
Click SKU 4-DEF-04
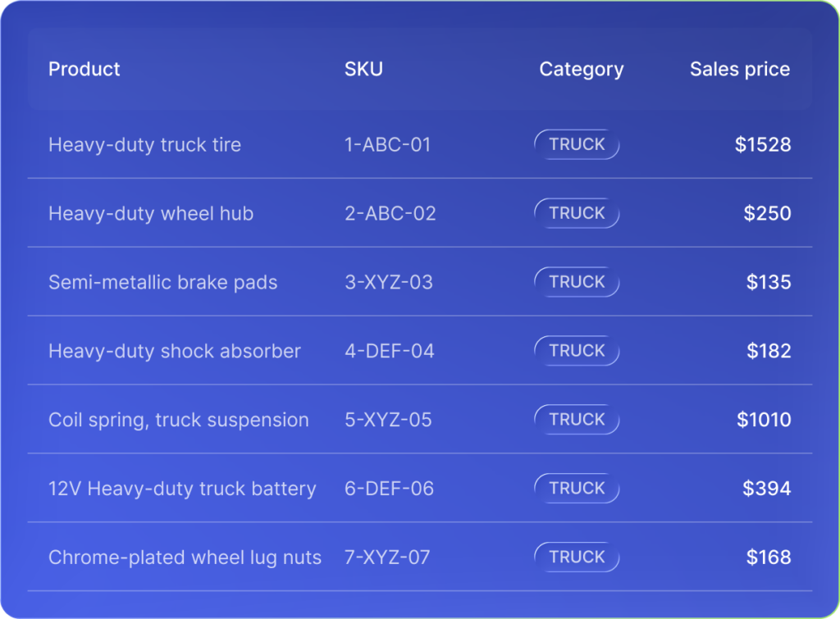[x=389, y=352]
